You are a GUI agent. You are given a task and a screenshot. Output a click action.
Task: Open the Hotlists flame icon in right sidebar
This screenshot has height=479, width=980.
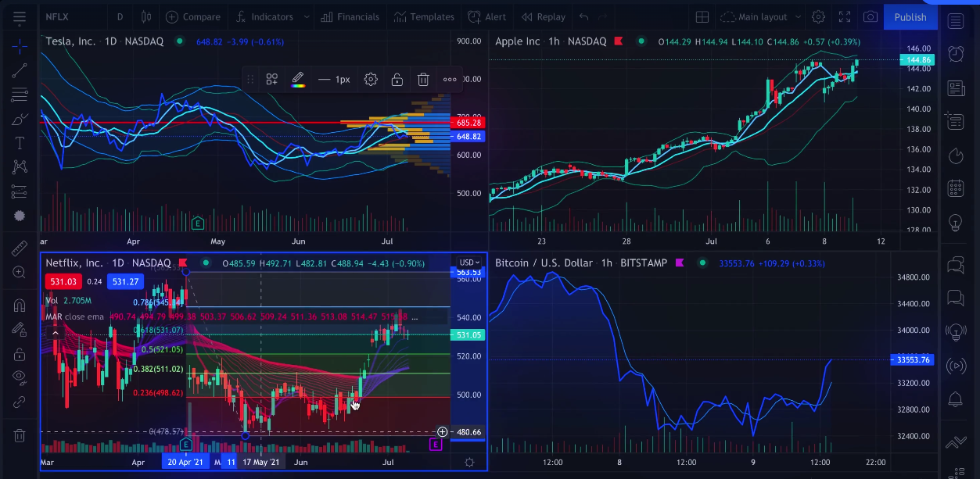click(x=956, y=155)
